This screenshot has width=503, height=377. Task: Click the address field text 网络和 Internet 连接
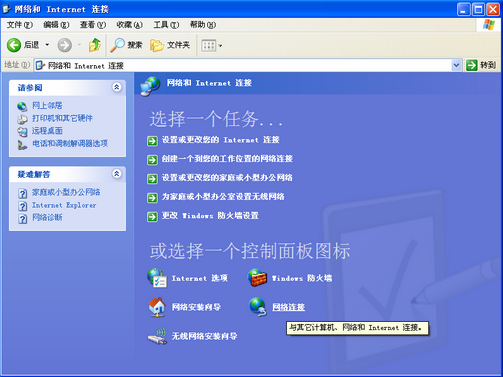86,66
